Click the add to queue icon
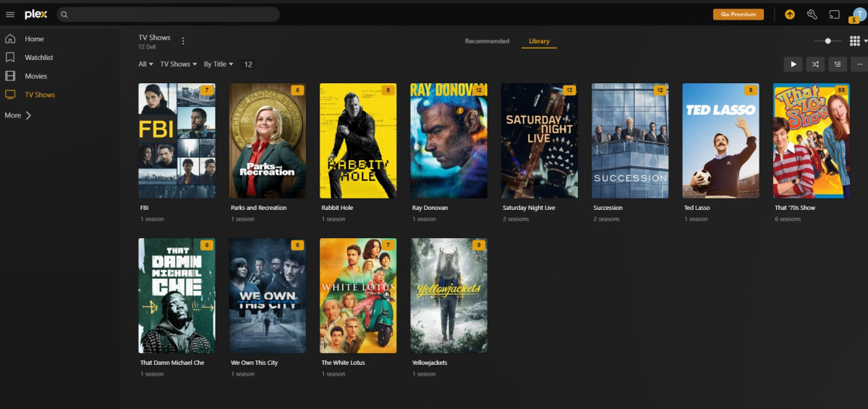The height and width of the screenshot is (409, 868). tap(838, 64)
